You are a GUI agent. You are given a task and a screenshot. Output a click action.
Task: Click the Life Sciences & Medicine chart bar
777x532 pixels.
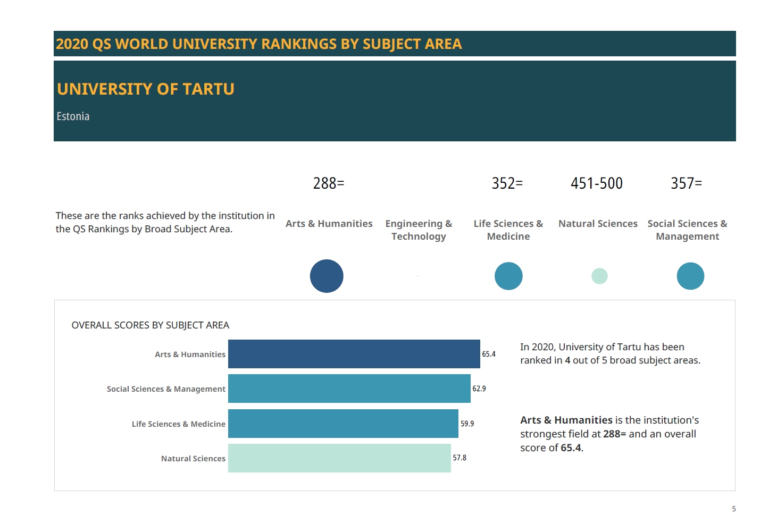(x=343, y=424)
